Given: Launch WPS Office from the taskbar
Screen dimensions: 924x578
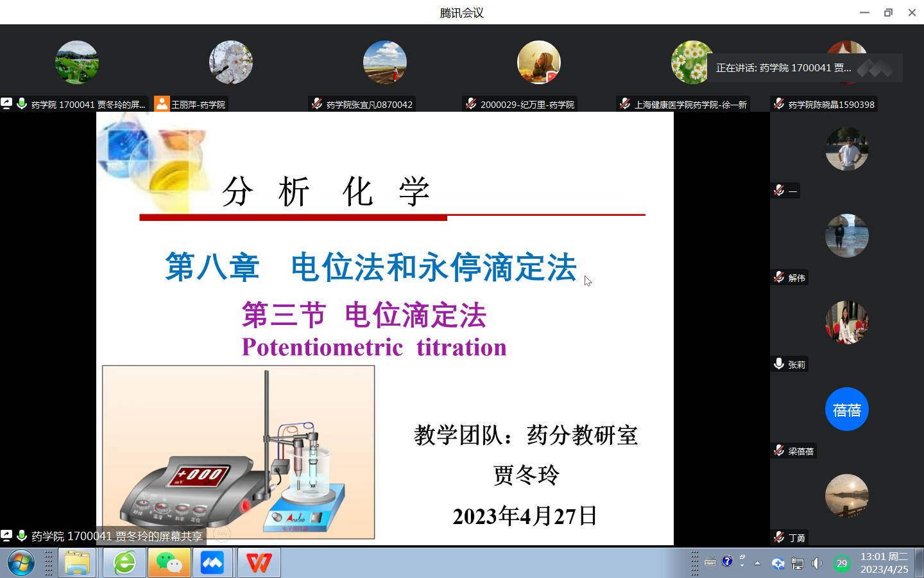Looking at the screenshot, I should click(x=259, y=563).
